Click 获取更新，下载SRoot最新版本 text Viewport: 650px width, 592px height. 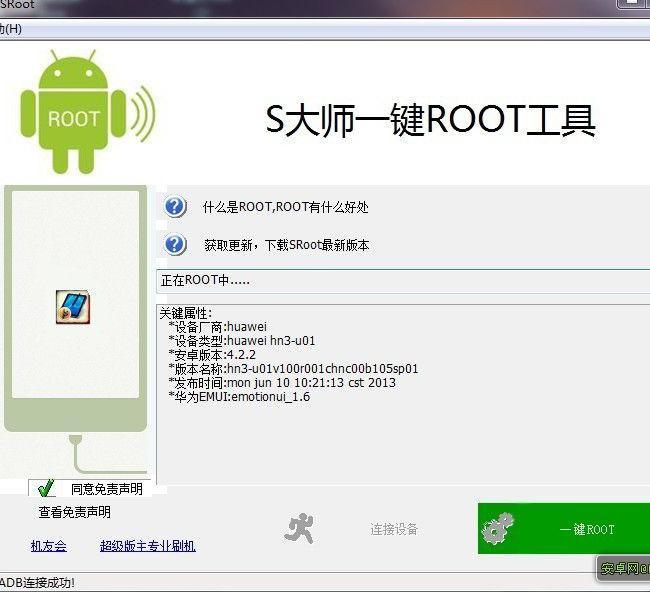coord(286,245)
